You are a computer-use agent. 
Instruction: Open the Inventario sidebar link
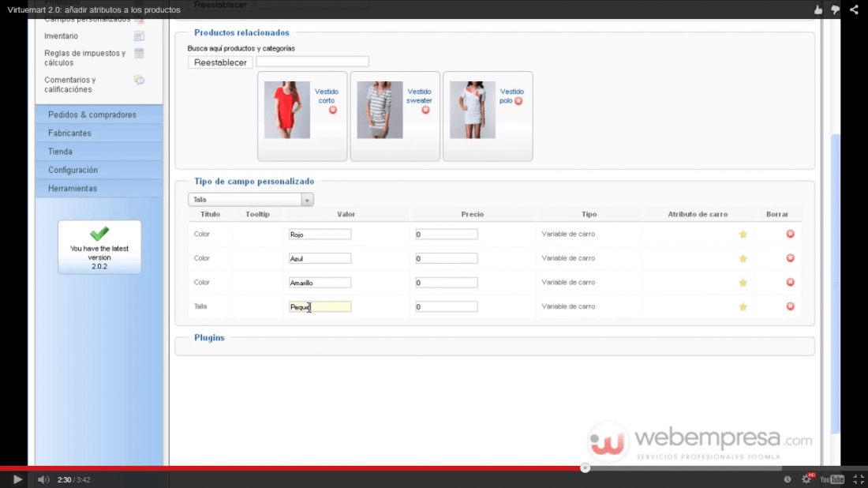pyautogui.click(x=61, y=36)
